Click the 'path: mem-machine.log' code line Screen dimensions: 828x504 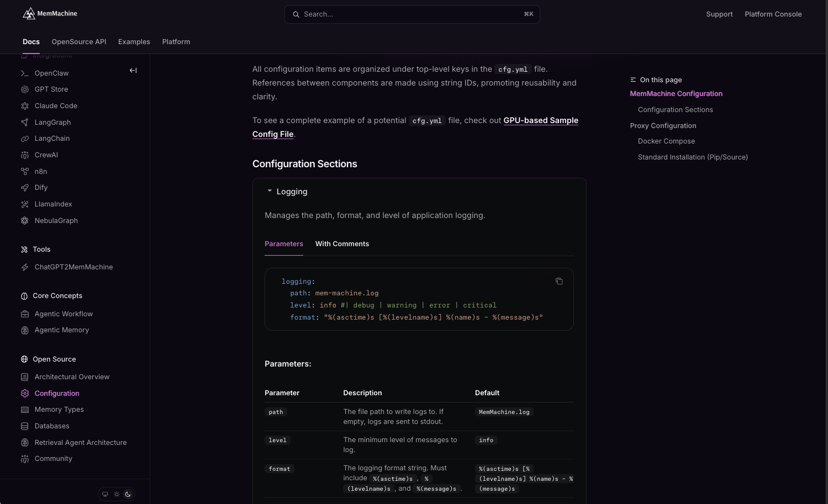(334, 293)
